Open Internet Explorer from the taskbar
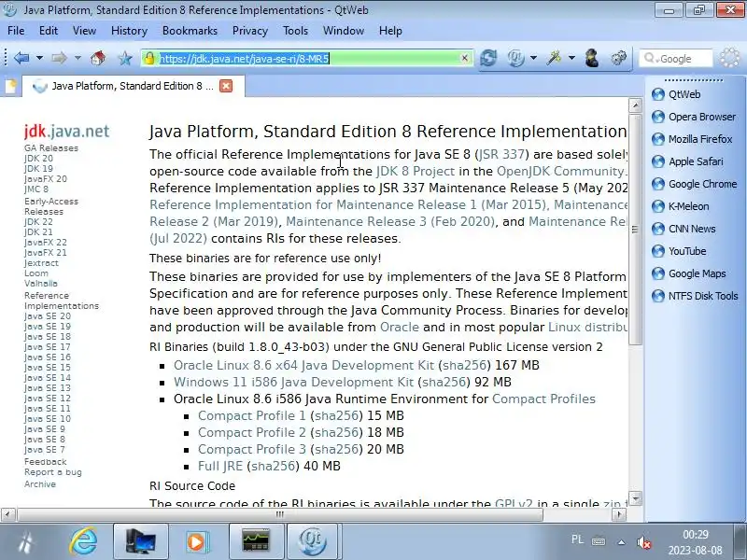This screenshot has height=560, width=747. tap(83, 541)
